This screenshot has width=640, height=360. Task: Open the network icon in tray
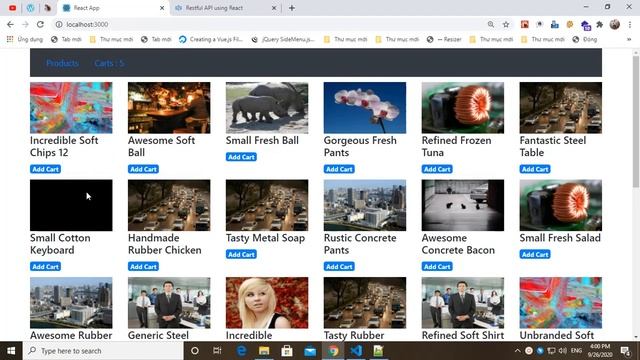(551, 351)
